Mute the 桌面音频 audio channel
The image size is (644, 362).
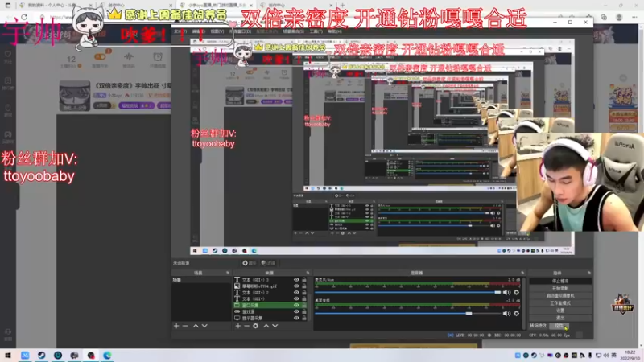point(507,313)
